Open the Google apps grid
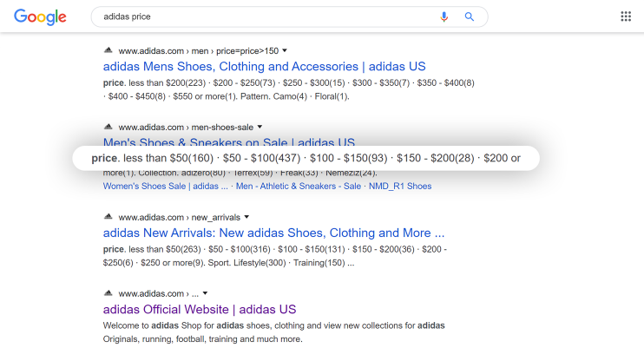Viewport: 644px width, 361px height. 626,16
